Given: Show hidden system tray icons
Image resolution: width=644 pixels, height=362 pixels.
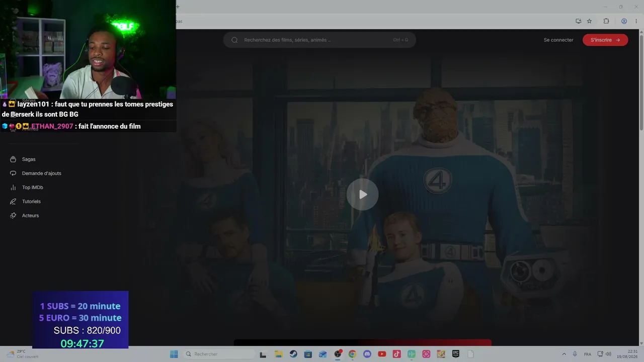Looking at the screenshot, I should (x=564, y=354).
